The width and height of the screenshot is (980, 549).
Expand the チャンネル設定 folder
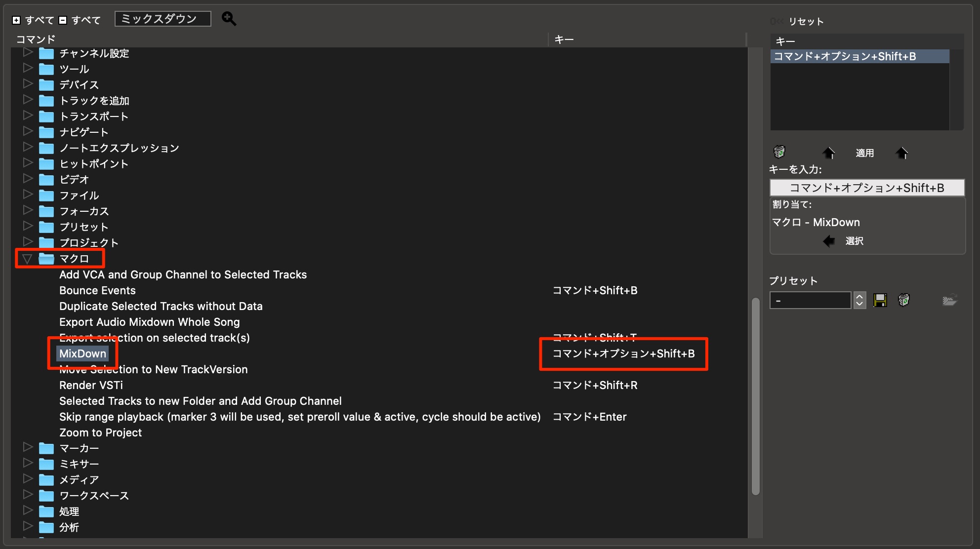click(28, 52)
